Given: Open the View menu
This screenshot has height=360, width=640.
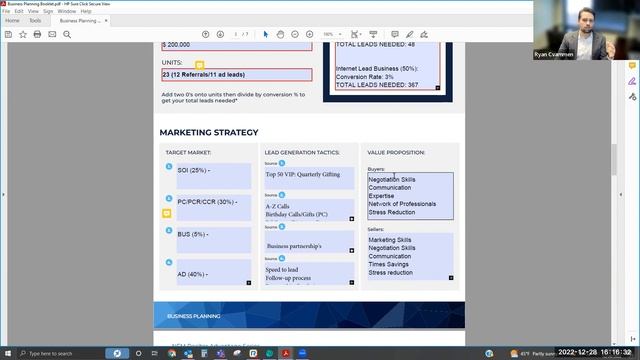Looking at the screenshot, I should [33, 11].
